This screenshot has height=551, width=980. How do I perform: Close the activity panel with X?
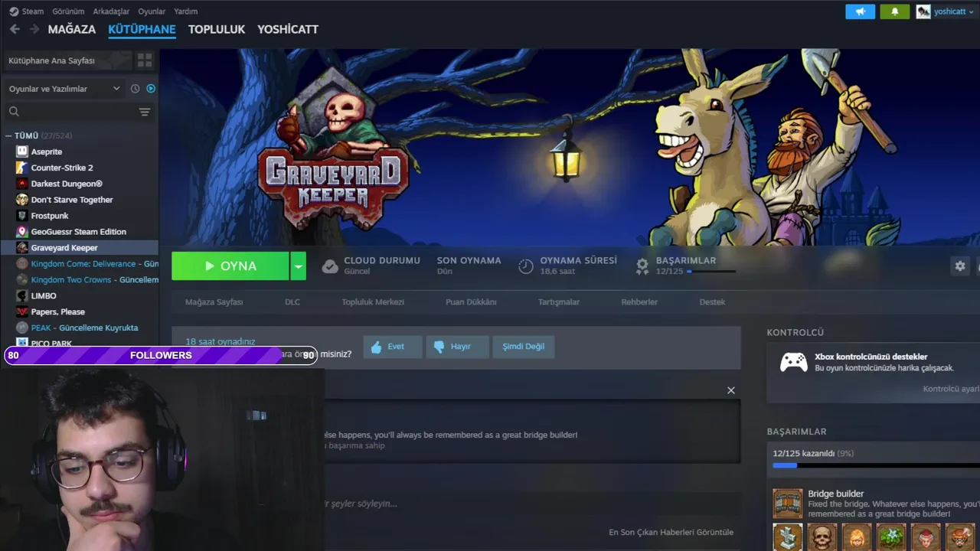[731, 390]
